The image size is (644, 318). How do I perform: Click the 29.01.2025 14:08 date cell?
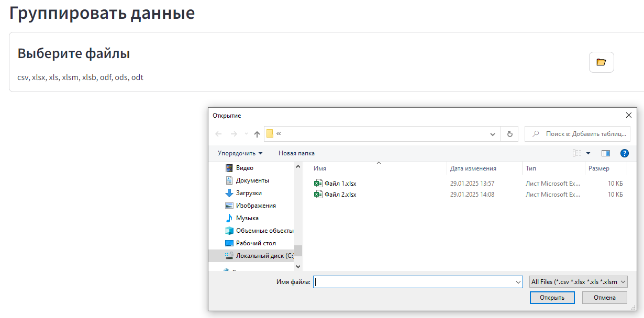click(x=472, y=195)
